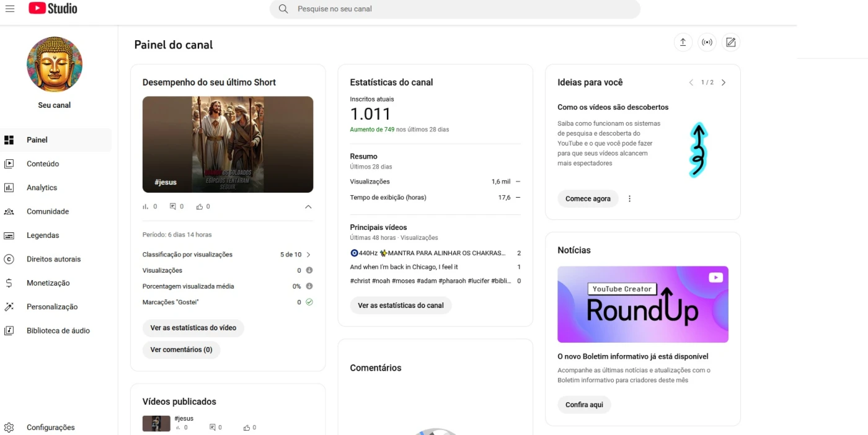Click Como os vídeos são descobertos heading
Screen dimensions: 868x435
[x=613, y=107]
